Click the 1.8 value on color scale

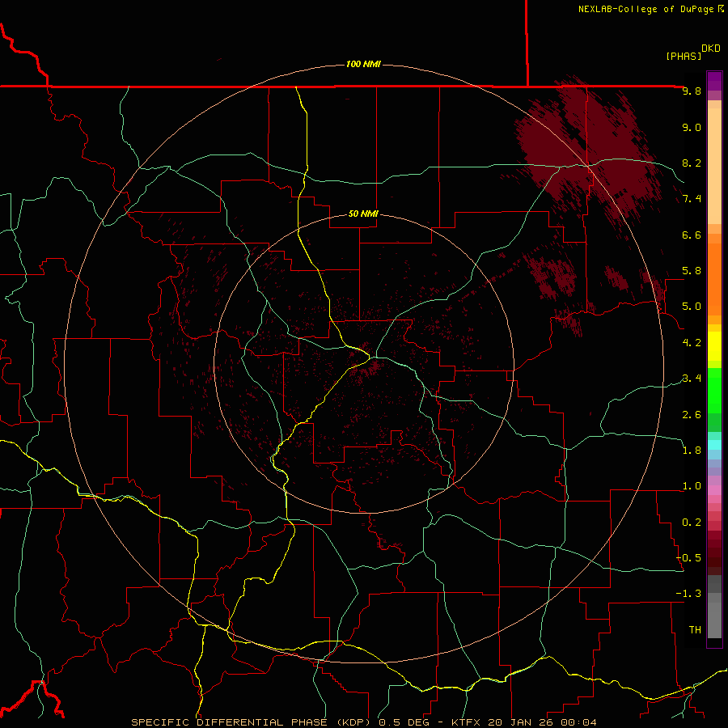tap(692, 451)
